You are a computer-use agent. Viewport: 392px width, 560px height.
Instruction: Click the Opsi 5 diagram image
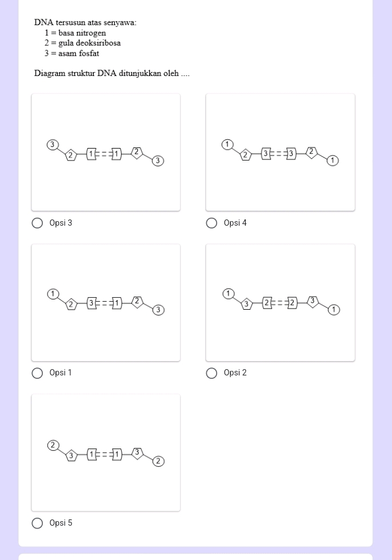coord(106,453)
